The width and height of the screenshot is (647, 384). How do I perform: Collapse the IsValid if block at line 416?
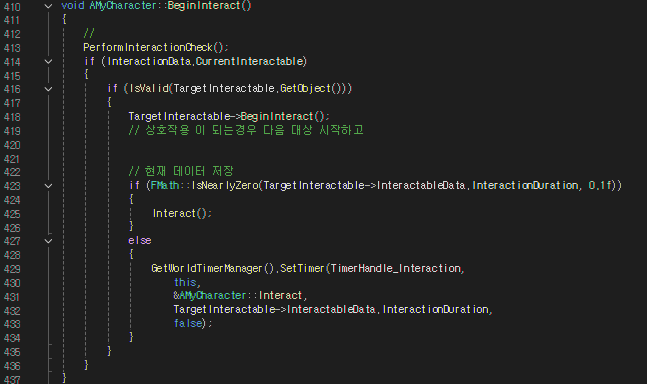[48, 89]
